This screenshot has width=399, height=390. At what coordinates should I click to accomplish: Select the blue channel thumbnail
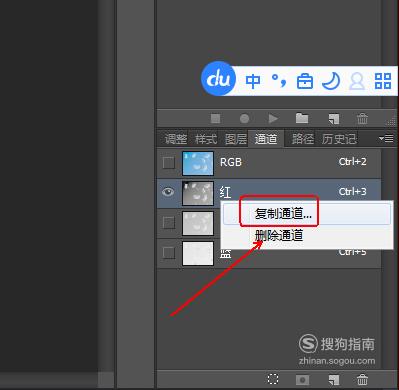tap(198, 253)
